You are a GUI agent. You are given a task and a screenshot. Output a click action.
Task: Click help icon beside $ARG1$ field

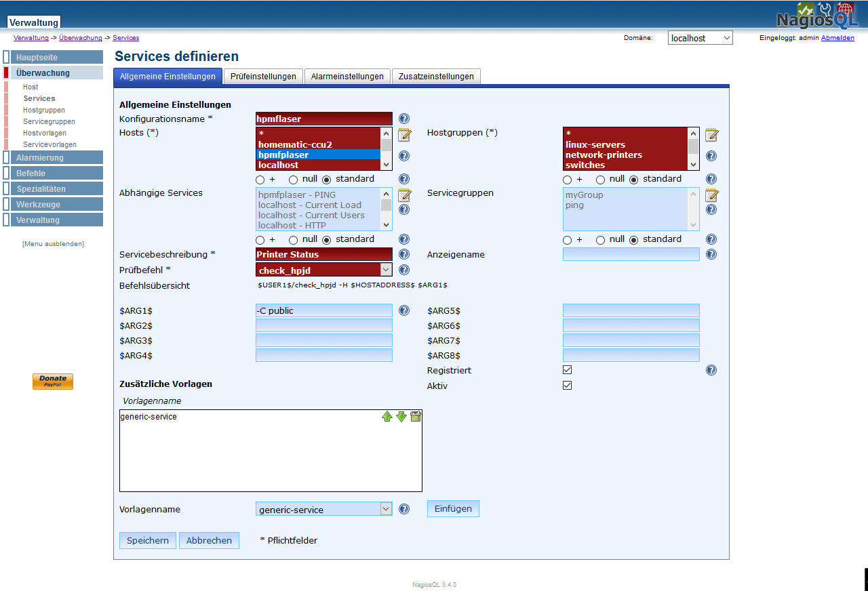click(x=404, y=310)
